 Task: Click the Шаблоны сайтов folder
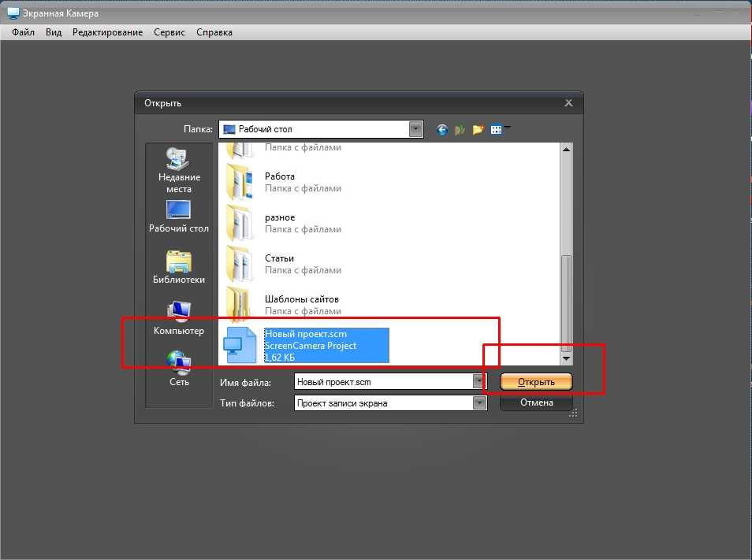pyautogui.click(x=301, y=299)
